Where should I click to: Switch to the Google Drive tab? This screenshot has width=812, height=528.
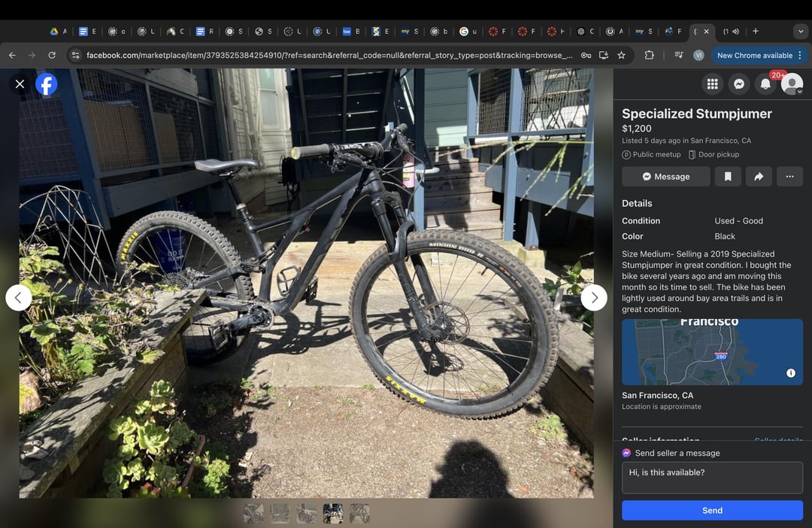(x=59, y=32)
